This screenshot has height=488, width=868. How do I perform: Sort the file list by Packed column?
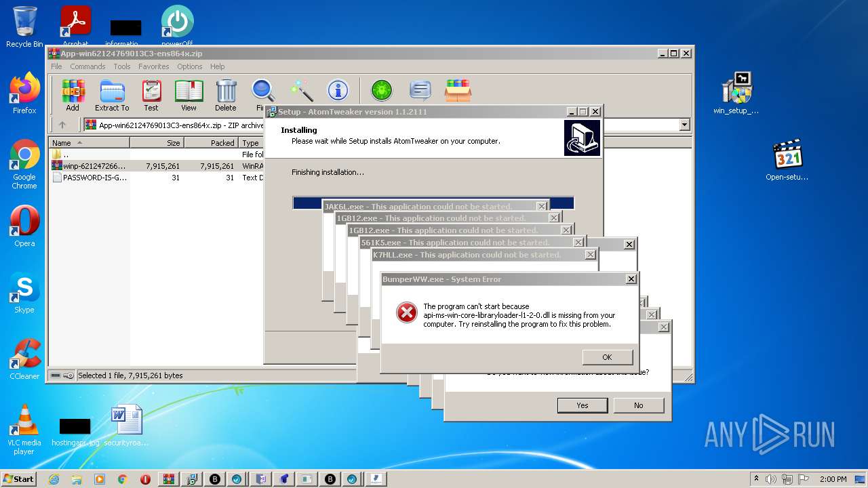pos(211,143)
